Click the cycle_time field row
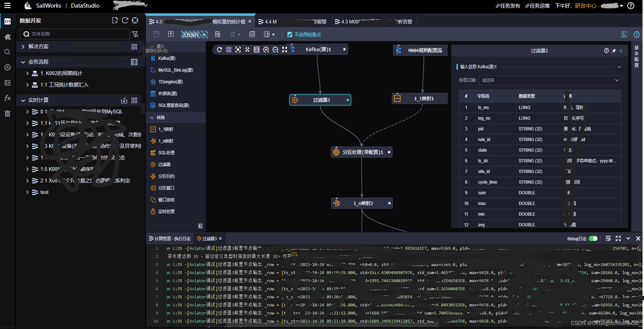This screenshot has width=644, height=329. coord(540,182)
